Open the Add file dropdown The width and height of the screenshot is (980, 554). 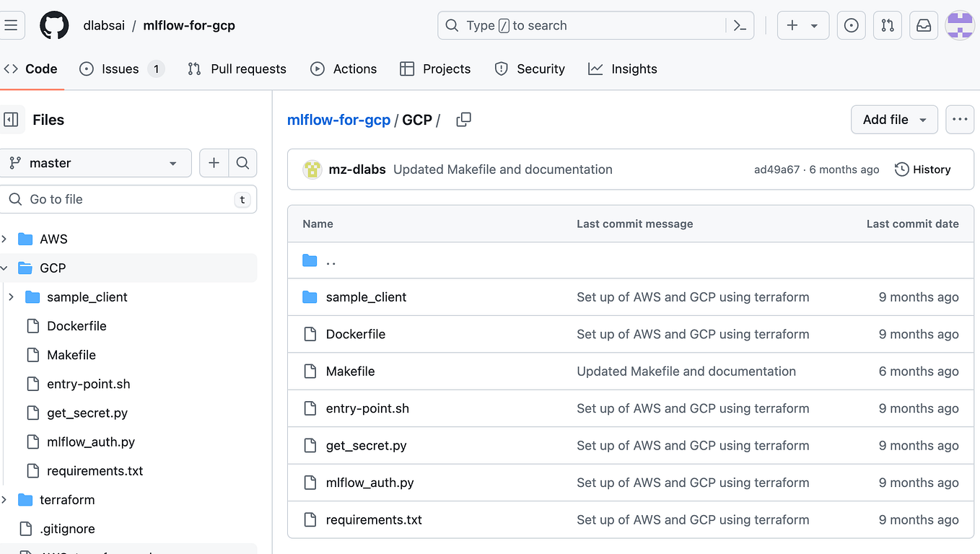click(894, 119)
